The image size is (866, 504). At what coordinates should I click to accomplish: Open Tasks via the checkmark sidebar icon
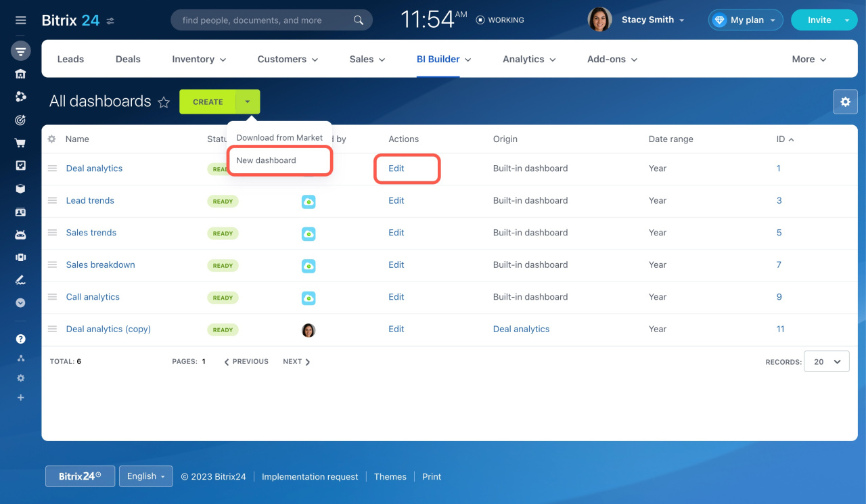[20, 165]
